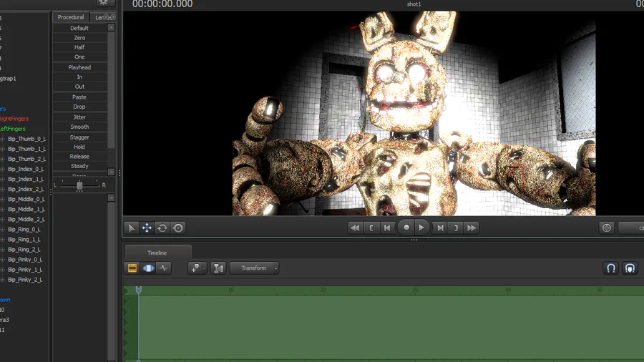Image resolution: width=644 pixels, height=362 pixels.
Task: Apply the Zero preset
Action: tap(79, 37)
